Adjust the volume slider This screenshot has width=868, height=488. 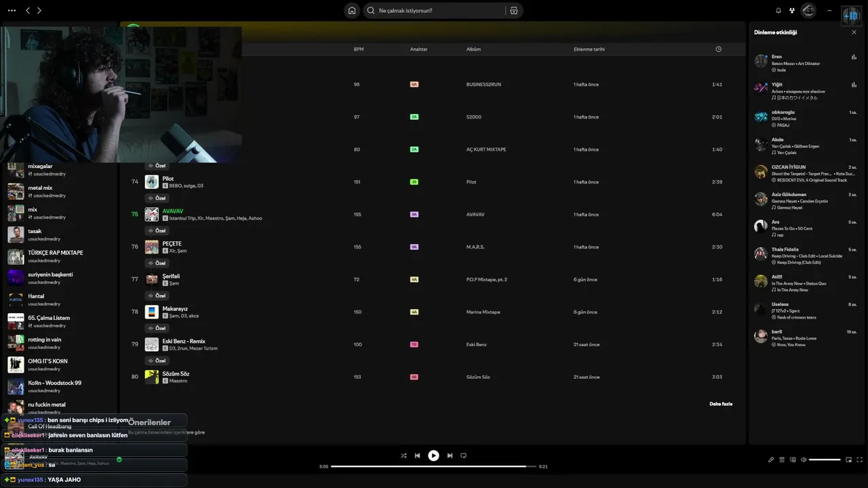pos(825,460)
